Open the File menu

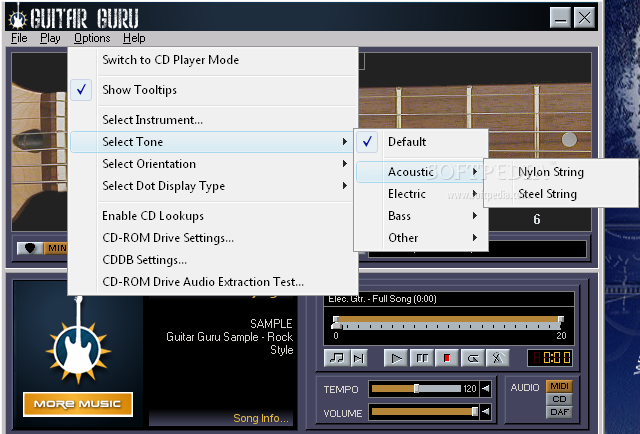(x=19, y=38)
